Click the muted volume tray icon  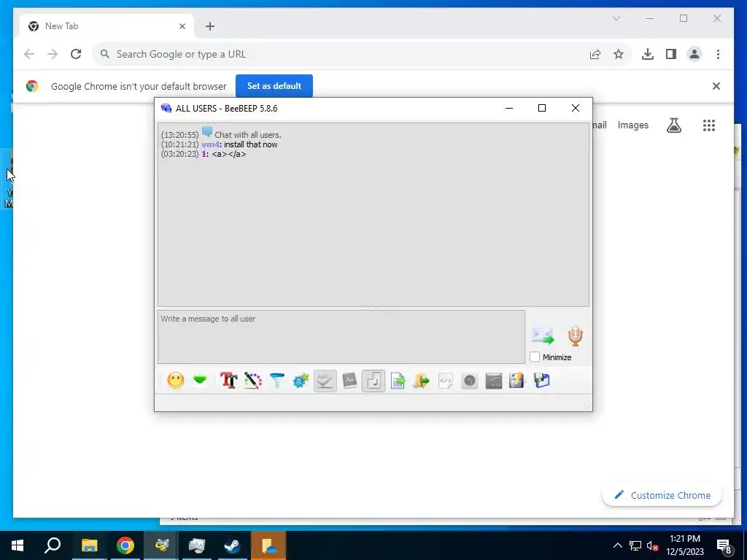click(x=652, y=545)
